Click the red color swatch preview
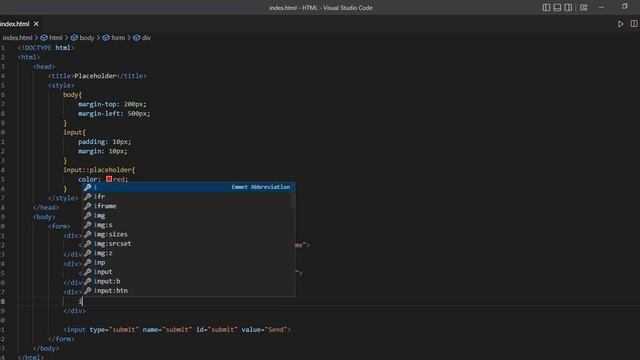The image size is (640, 360). (109, 179)
